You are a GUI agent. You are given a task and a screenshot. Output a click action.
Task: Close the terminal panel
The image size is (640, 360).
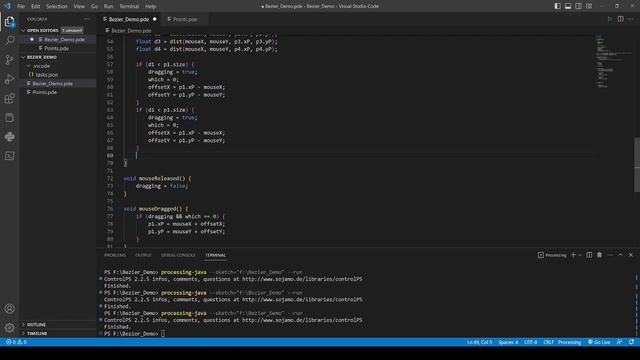(x=631, y=255)
